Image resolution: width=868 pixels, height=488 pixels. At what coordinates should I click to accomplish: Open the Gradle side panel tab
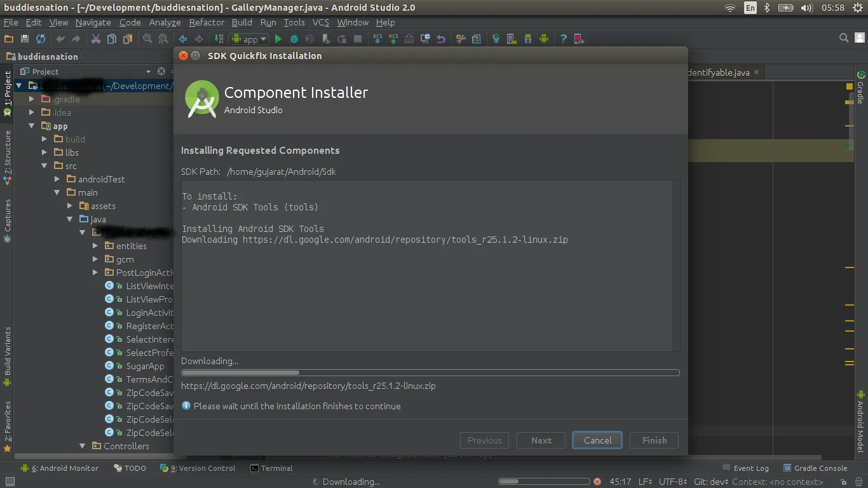click(x=860, y=87)
